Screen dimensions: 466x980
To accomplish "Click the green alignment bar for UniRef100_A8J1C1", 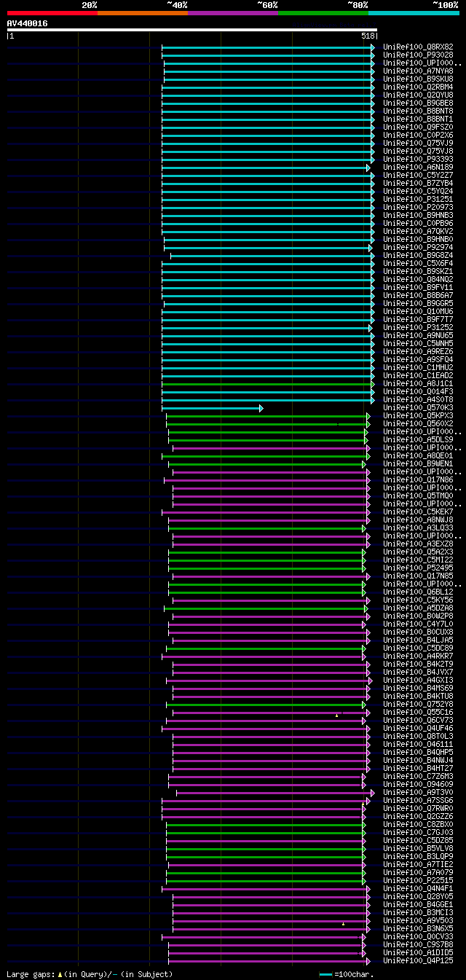I will click(268, 384).
